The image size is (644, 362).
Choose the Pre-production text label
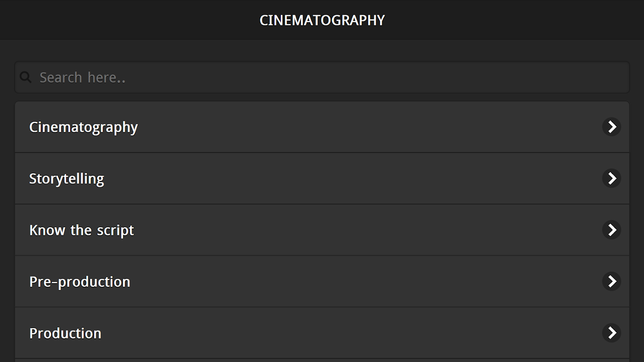pyautogui.click(x=80, y=282)
